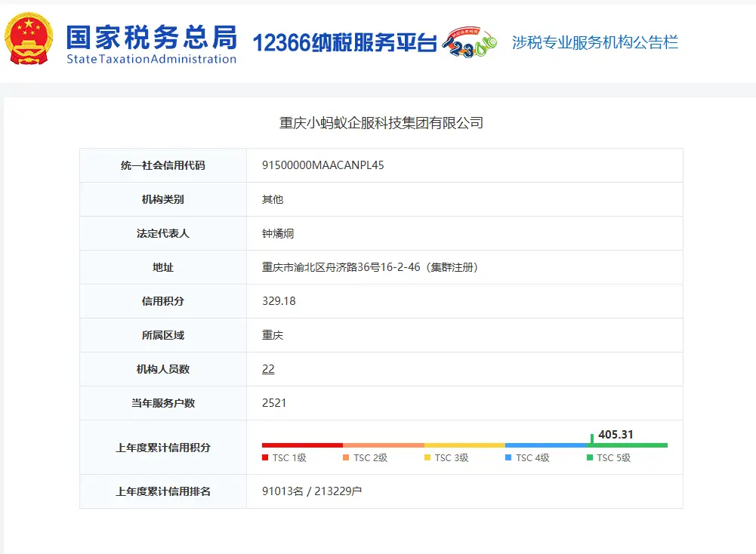
Task: Select credit score value 329.18
Action: point(279,301)
